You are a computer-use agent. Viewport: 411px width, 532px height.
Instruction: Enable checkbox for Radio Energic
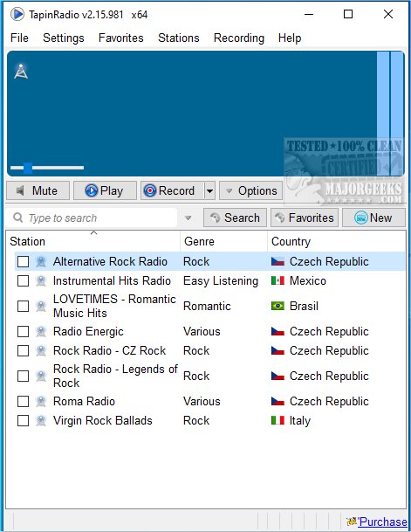23,331
